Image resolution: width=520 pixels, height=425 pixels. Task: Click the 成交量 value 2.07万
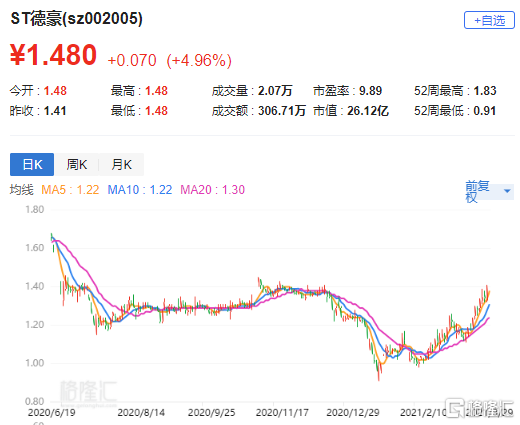[275, 91]
